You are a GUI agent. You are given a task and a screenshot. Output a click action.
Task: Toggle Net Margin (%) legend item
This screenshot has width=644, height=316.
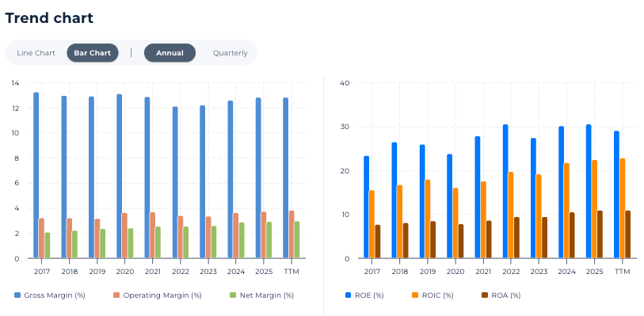[261, 295]
